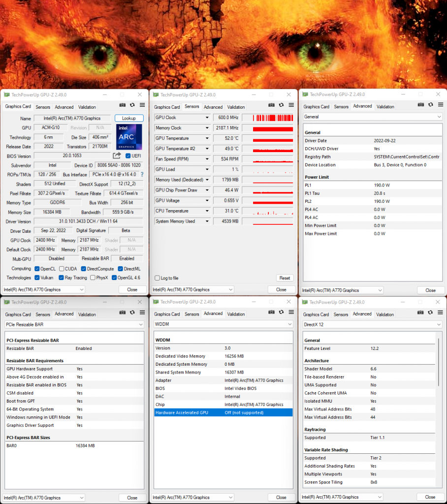Switch to Sensors tab in Graphics Card window
The width and height of the screenshot is (447, 504).
click(43, 107)
